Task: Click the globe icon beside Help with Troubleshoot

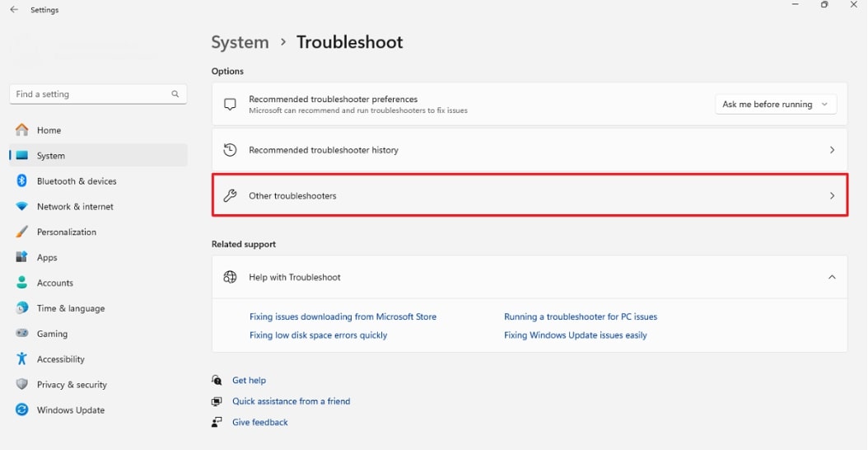Action: tap(230, 277)
